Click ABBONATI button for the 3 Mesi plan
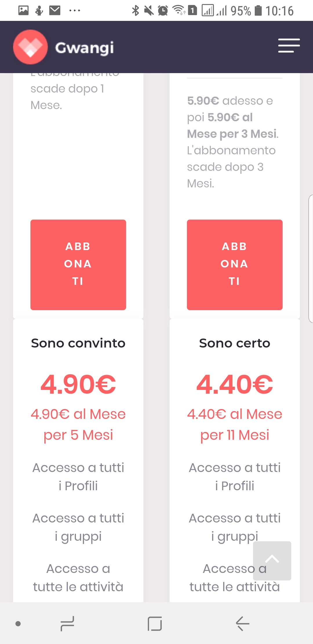 coord(235,265)
